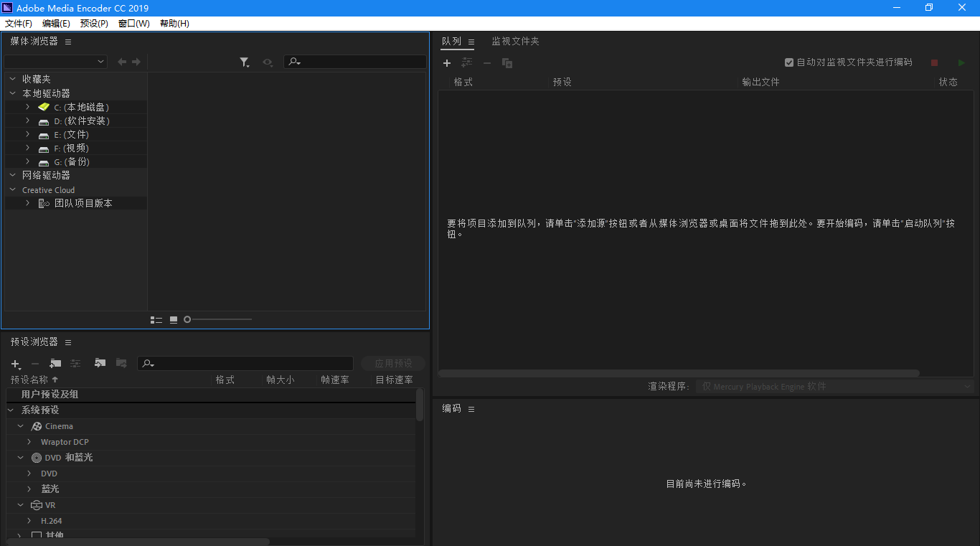
Task: Switch media browser to thumbnail view
Action: click(x=174, y=320)
